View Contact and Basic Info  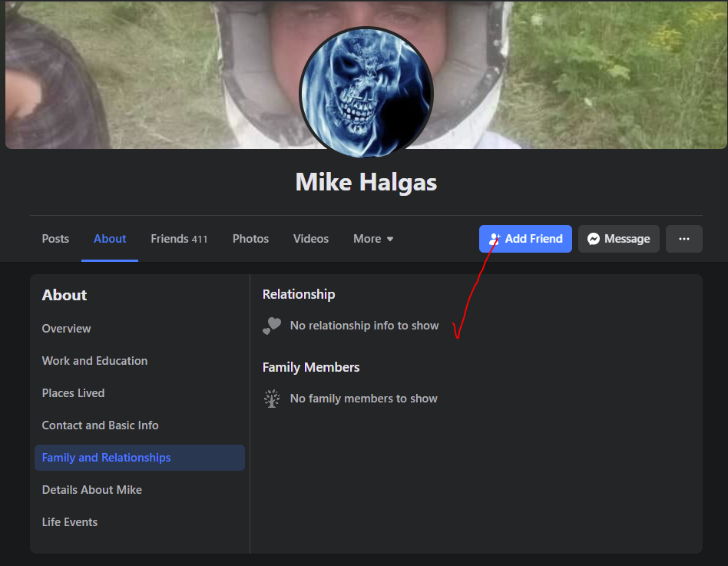pyautogui.click(x=139, y=425)
